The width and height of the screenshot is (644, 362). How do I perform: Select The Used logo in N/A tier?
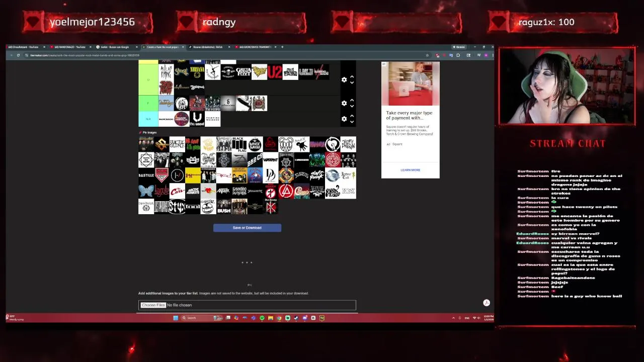197,119
